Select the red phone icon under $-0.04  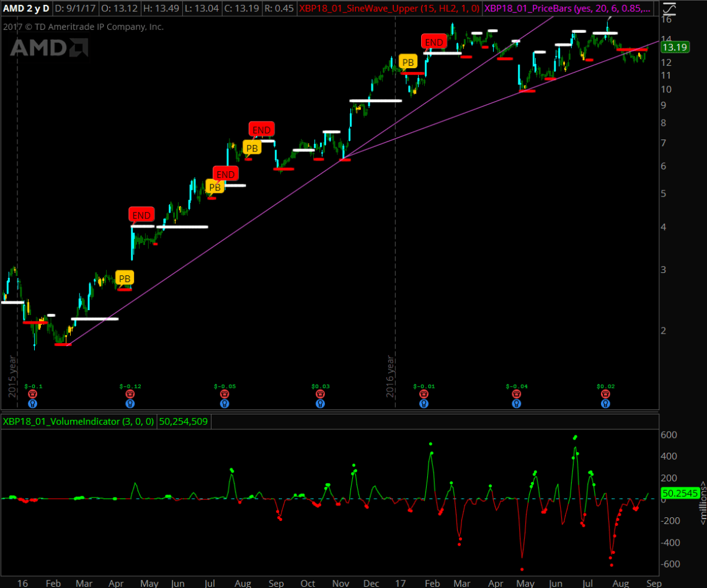pyautogui.click(x=516, y=394)
